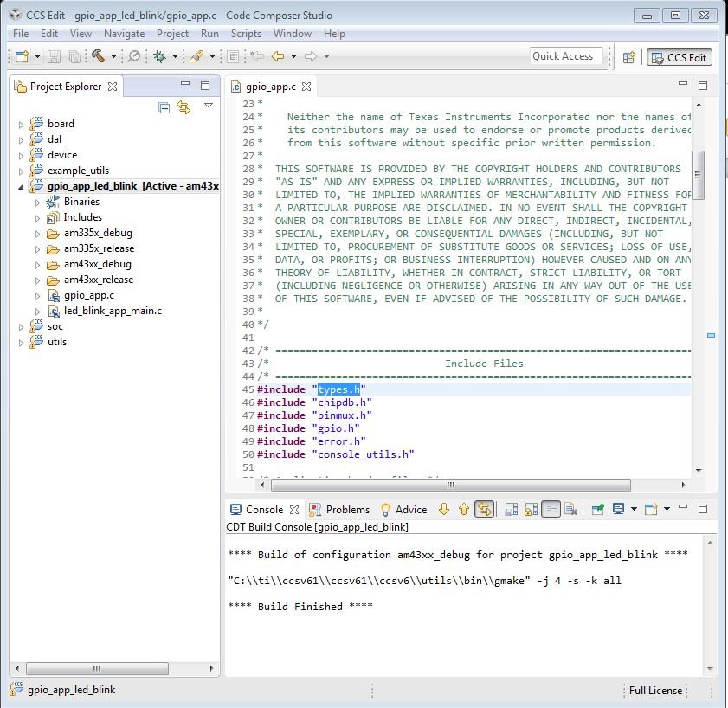
Task: Toggle Scroll Lock in console toolbar
Action: pyautogui.click(x=532, y=510)
